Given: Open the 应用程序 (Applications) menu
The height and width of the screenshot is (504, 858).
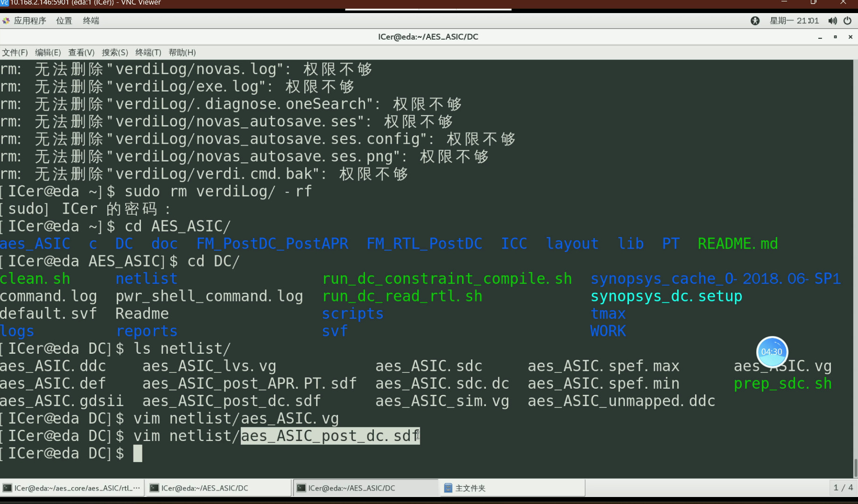Looking at the screenshot, I should [29, 21].
